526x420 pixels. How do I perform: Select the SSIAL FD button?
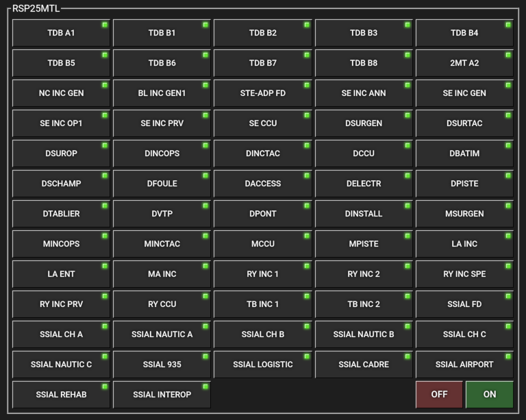464,304
